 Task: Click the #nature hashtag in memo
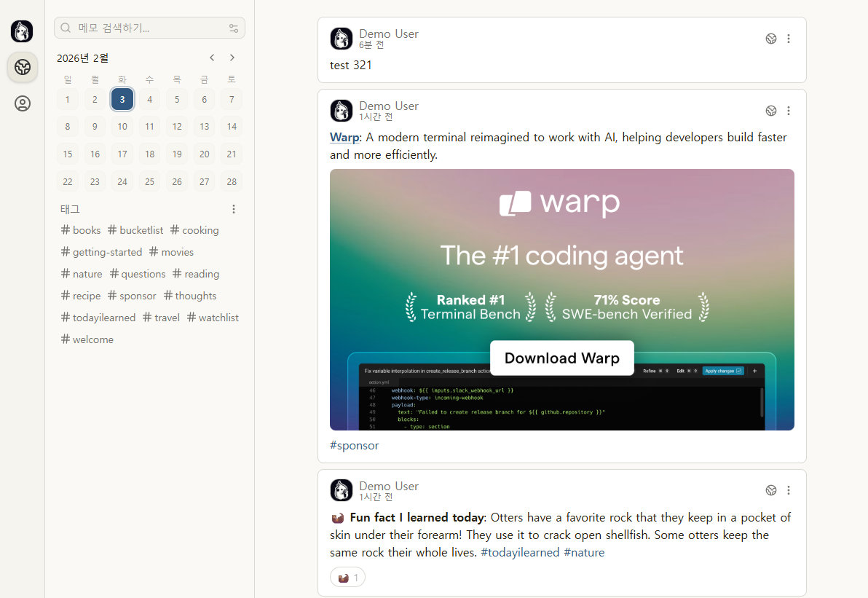pyautogui.click(x=584, y=553)
